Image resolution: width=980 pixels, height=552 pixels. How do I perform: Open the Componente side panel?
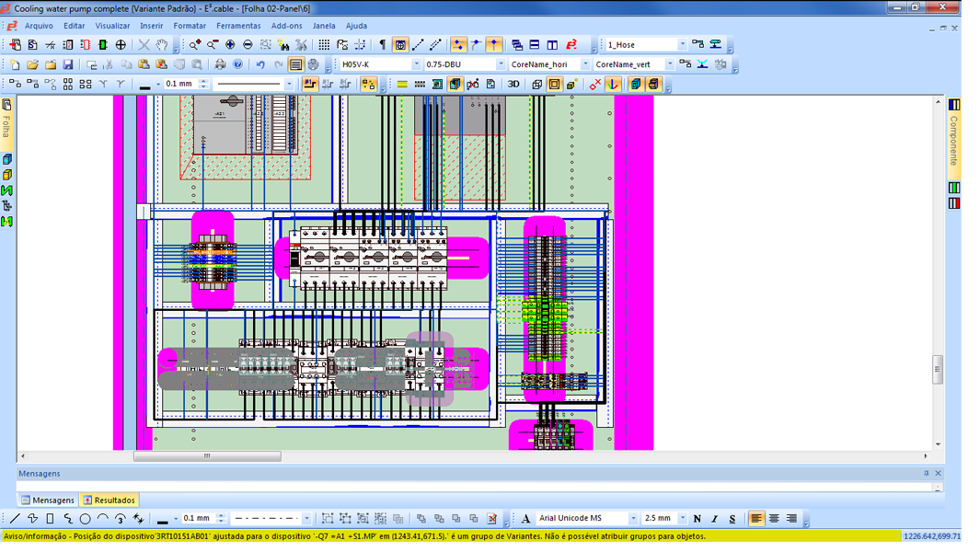pyautogui.click(x=953, y=132)
